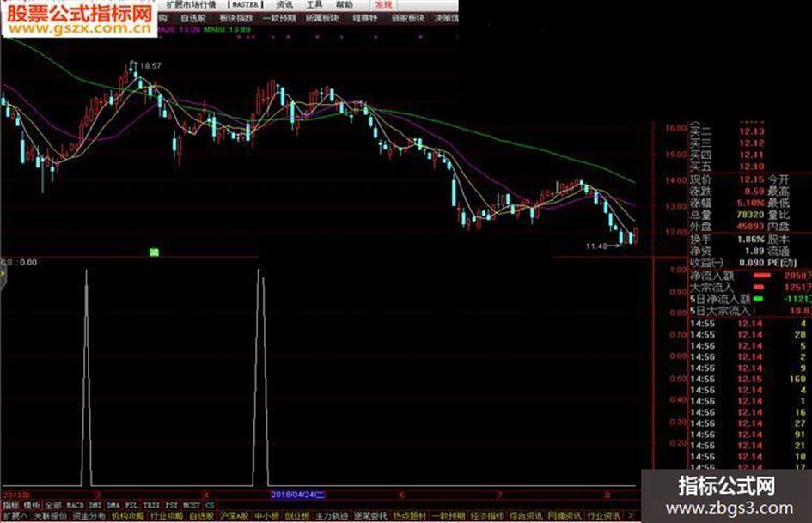The width and height of the screenshot is (812, 523).
Task: Select the CS indicator tab
Action: point(209,505)
